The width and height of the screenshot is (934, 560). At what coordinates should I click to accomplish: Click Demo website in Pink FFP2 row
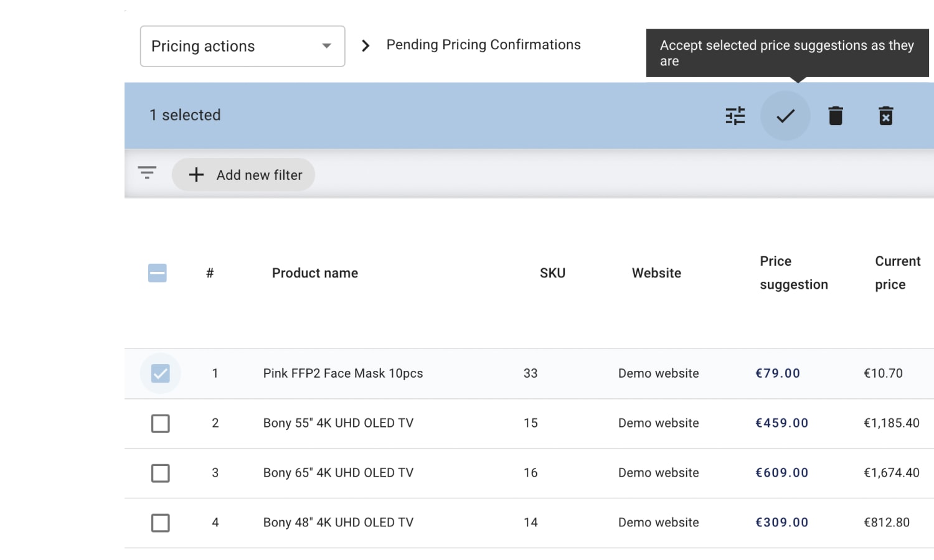point(659,373)
